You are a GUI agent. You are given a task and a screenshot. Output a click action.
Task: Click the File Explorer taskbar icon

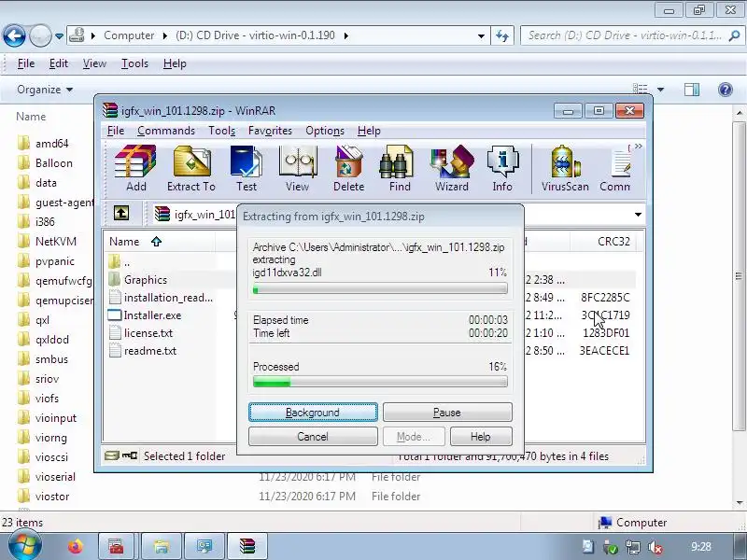click(162, 546)
